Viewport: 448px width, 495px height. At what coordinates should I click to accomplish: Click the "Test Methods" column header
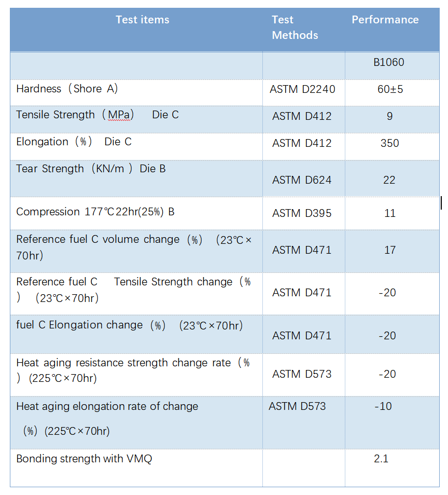[x=295, y=27]
